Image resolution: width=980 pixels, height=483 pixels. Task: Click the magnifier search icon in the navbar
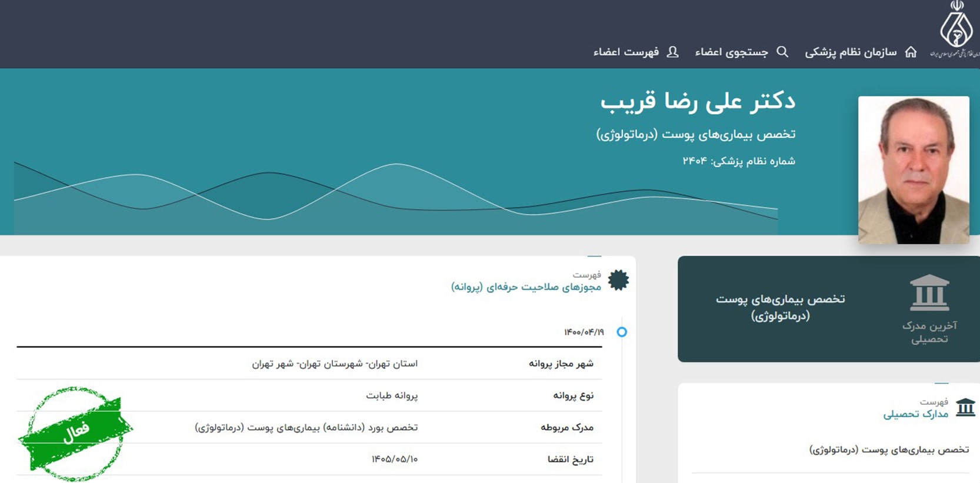(782, 52)
